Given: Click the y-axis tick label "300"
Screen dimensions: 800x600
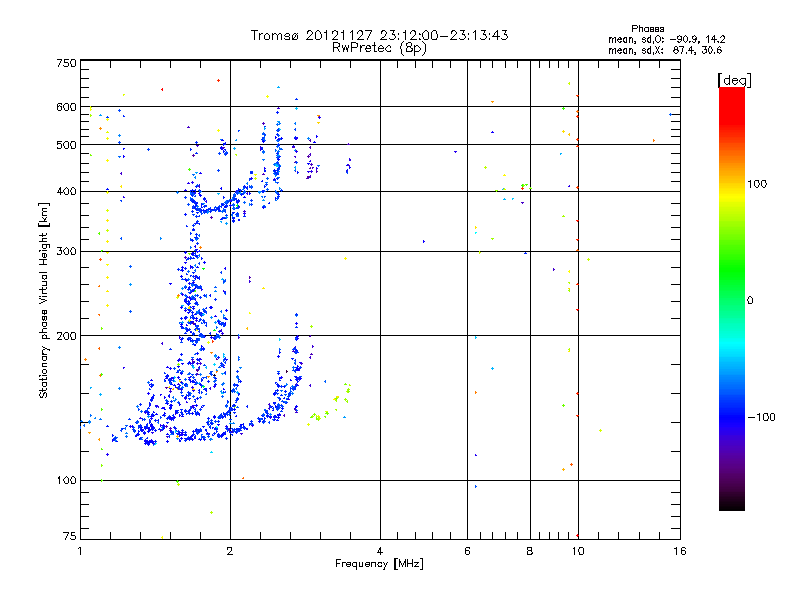Looking at the screenshot, I should click(66, 252).
